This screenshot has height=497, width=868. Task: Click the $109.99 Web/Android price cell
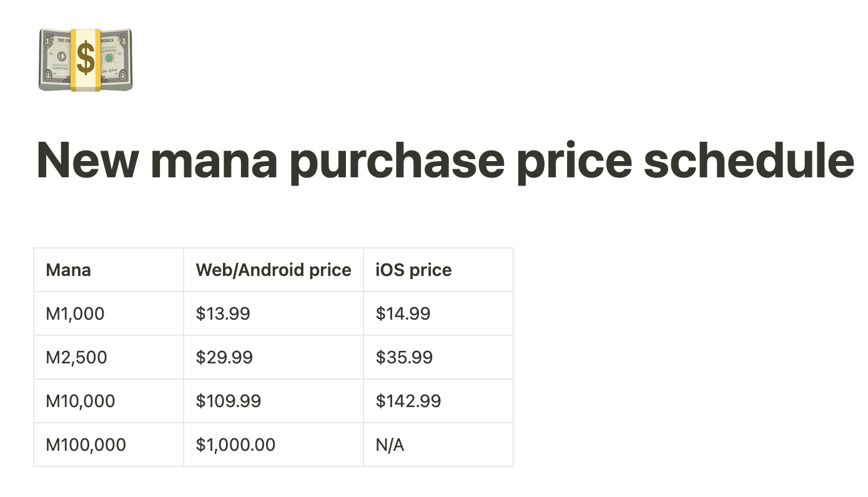pos(274,401)
